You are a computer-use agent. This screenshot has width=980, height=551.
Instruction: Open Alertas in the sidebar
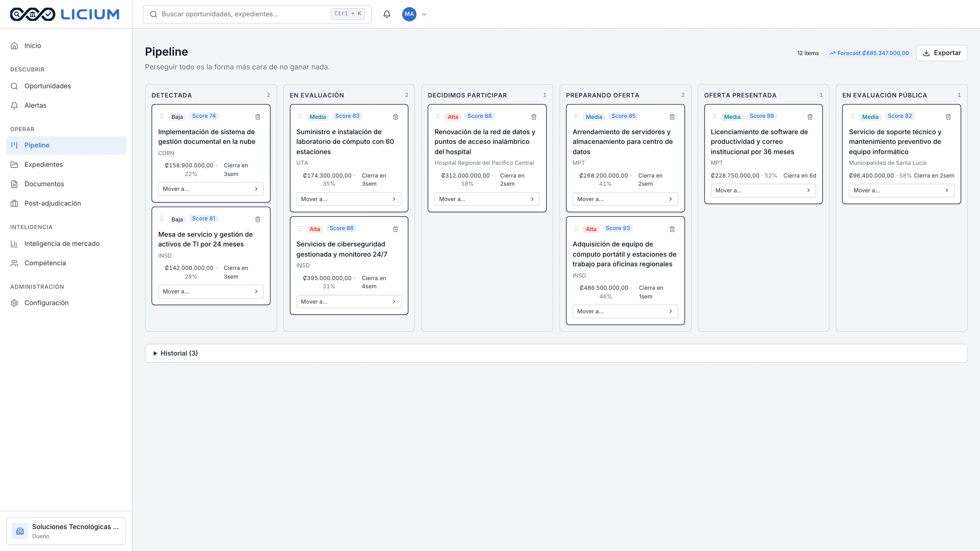[x=66, y=105]
